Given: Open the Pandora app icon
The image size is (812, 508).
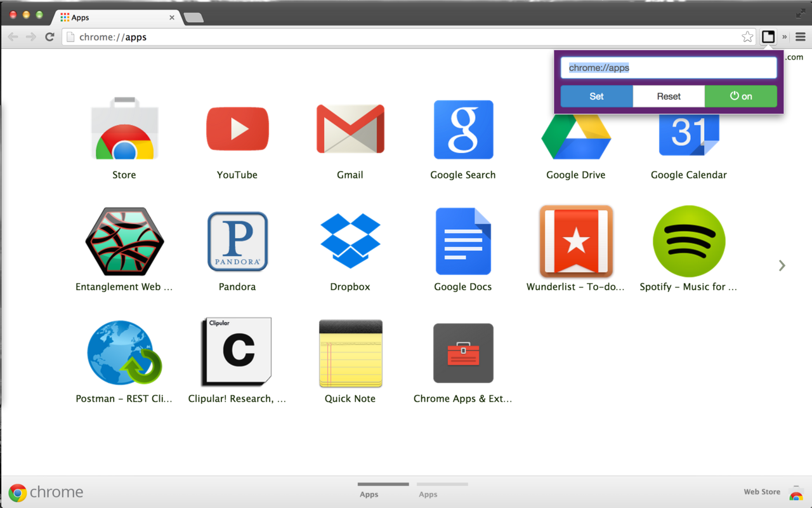Looking at the screenshot, I should tap(237, 241).
